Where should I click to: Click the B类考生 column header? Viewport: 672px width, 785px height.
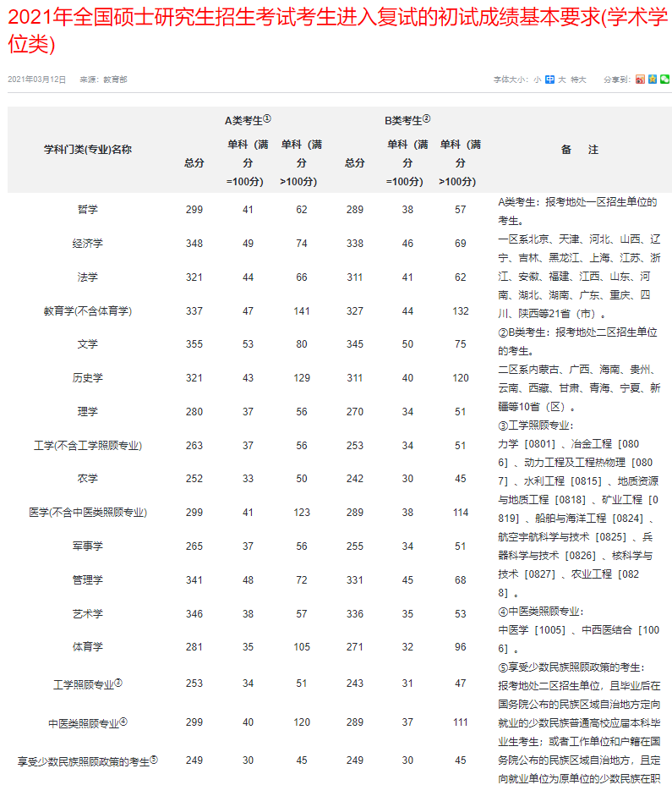coord(407,120)
